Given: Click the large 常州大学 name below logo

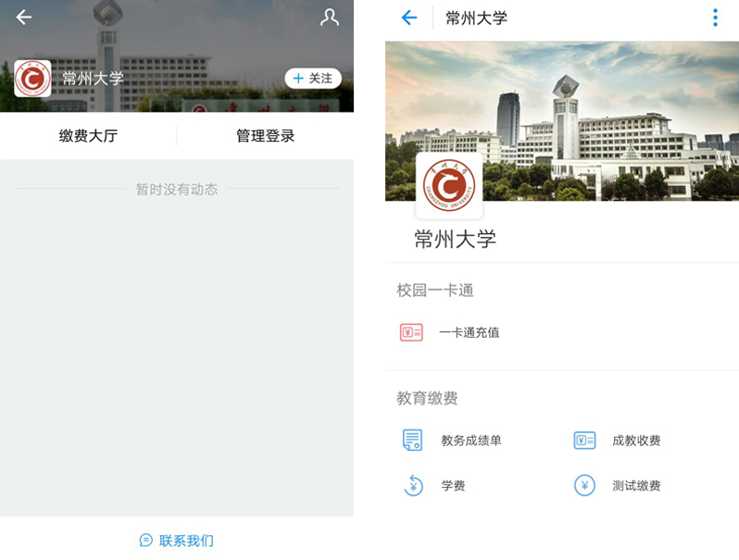Looking at the screenshot, I should coord(456,239).
